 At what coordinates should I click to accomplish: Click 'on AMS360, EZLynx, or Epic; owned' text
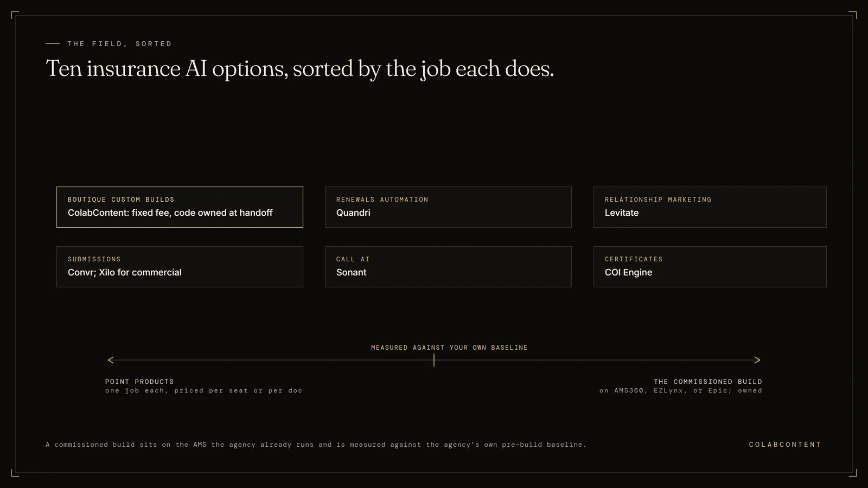[681, 390]
